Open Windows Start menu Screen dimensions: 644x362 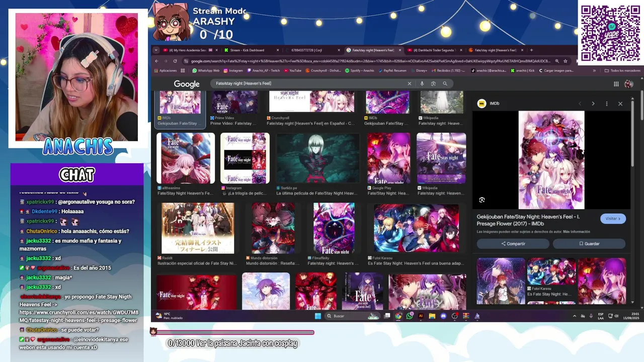tap(317, 316)
